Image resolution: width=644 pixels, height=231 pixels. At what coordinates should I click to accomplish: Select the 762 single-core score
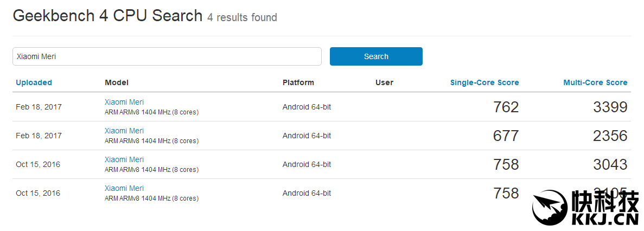[506, 107]
